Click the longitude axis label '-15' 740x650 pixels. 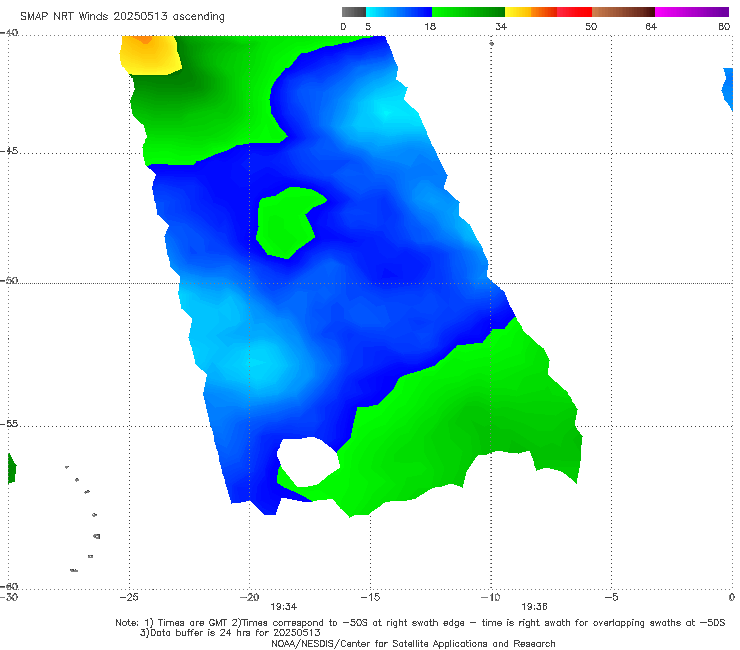point(370,597)
